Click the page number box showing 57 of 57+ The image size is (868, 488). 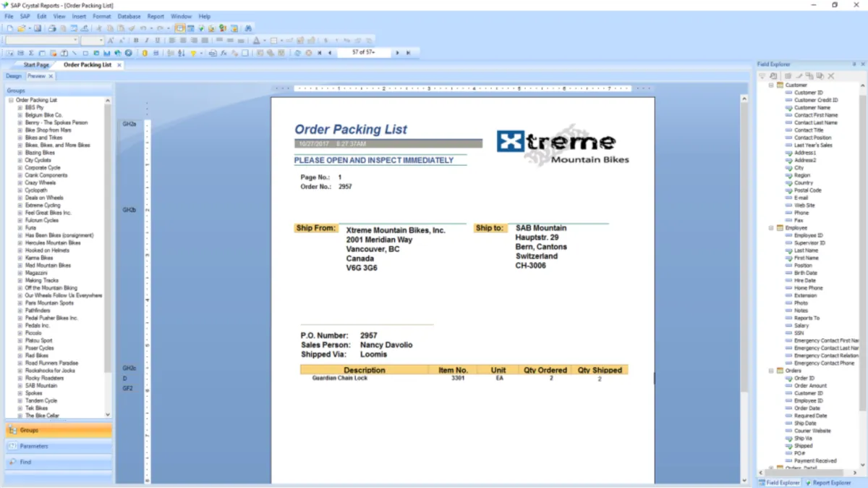tap(364, 53)
